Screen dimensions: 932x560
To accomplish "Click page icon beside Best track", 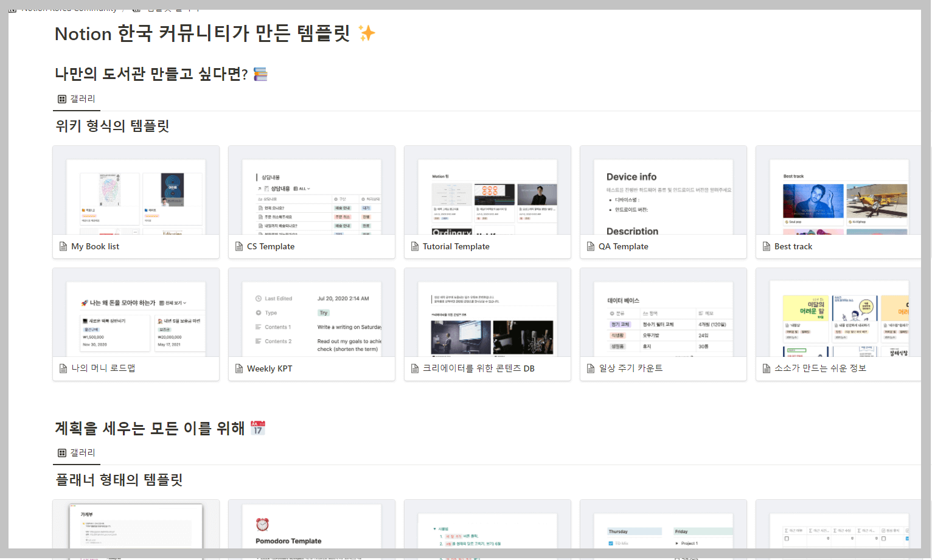I will coord(767,246).
